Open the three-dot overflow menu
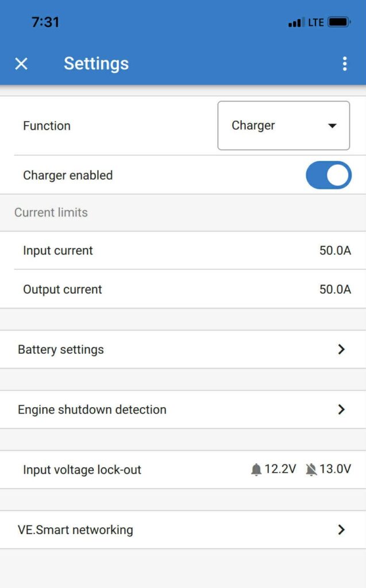This screenshot has height=588, width=366. (x=344, y=64)
